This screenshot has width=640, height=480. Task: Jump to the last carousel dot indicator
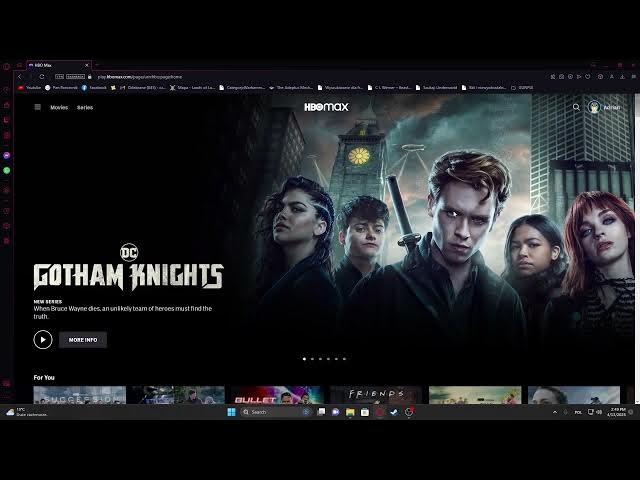344,358
